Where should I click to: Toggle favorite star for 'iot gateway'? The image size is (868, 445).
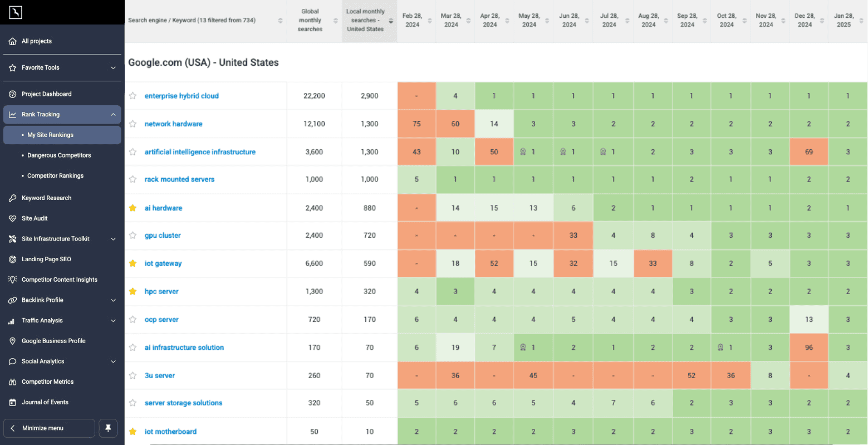133,263
